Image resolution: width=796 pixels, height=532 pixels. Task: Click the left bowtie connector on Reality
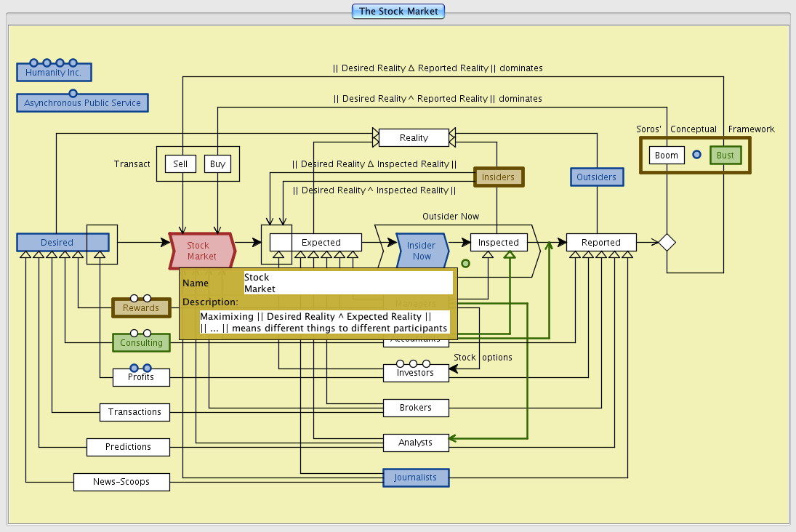click(376, 137)
